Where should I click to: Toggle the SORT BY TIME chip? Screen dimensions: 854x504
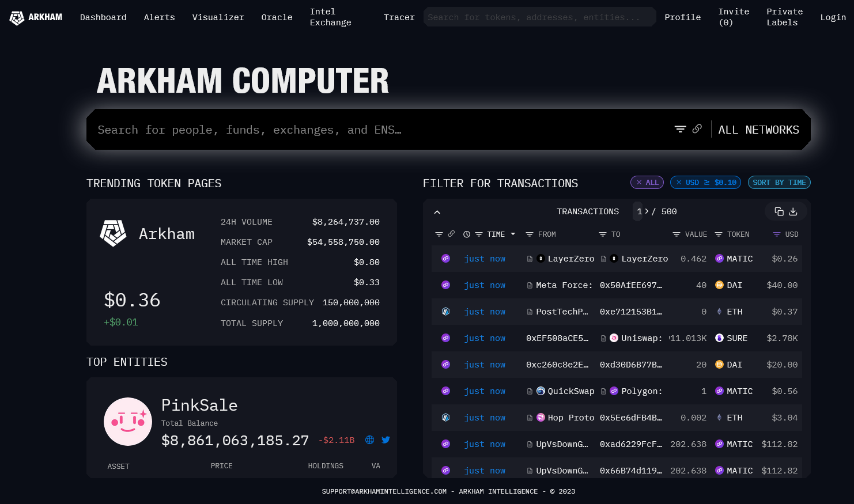tap(779, 183)
